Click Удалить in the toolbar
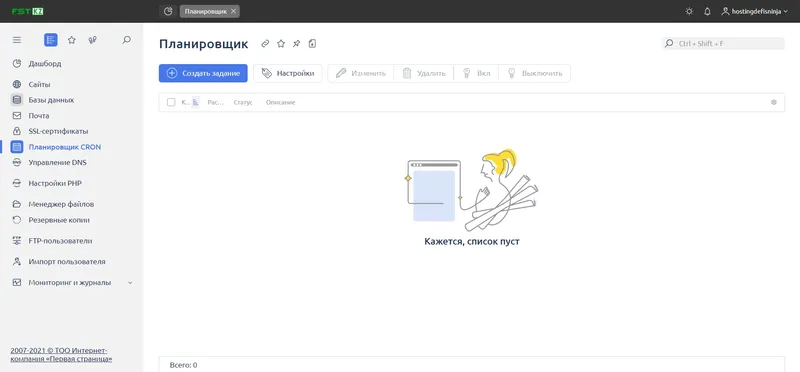This screenshot has height=372, width=800. [424, 73]
